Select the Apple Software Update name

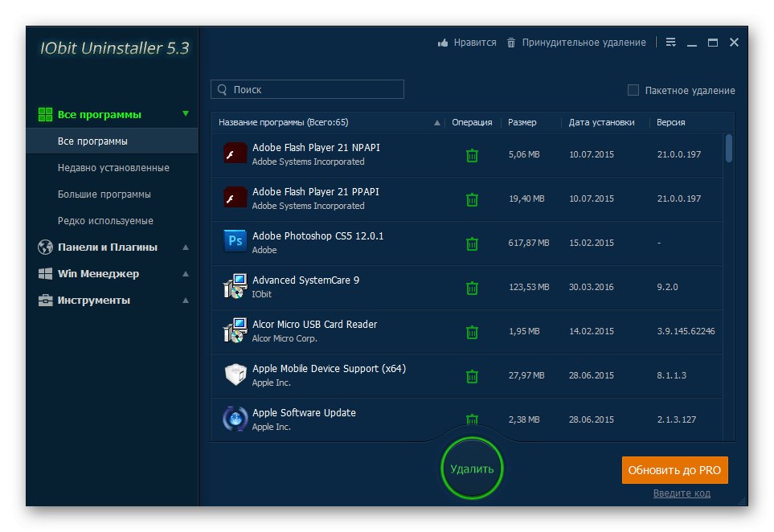coord(304,412)
